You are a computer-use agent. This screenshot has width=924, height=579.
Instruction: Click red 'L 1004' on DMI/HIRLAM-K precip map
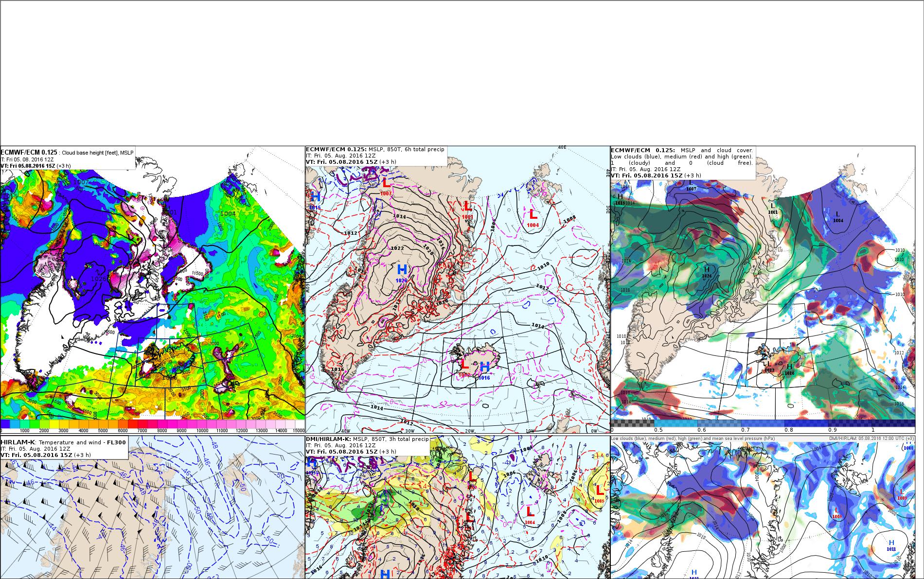point(530,515)
